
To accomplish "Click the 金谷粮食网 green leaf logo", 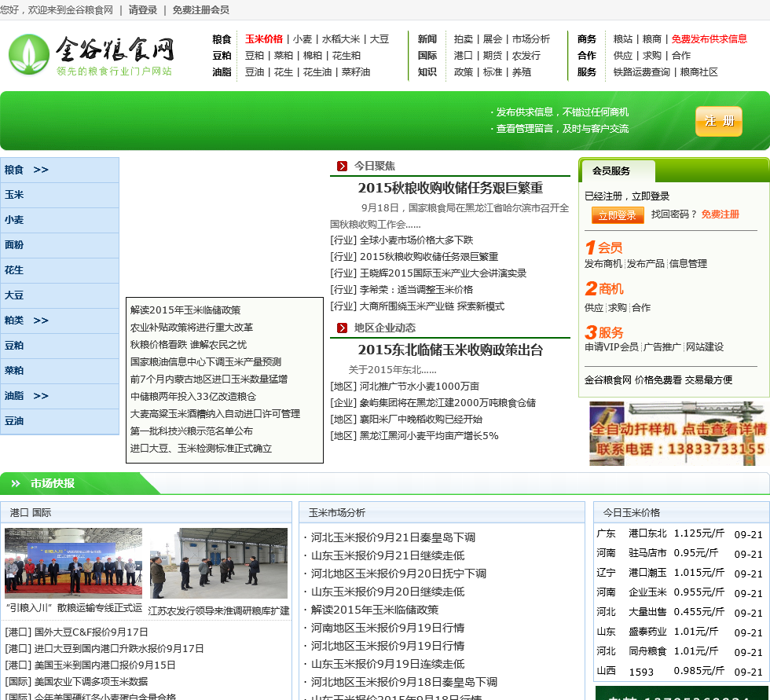I will pyautogui.click(x=29, y=54).
